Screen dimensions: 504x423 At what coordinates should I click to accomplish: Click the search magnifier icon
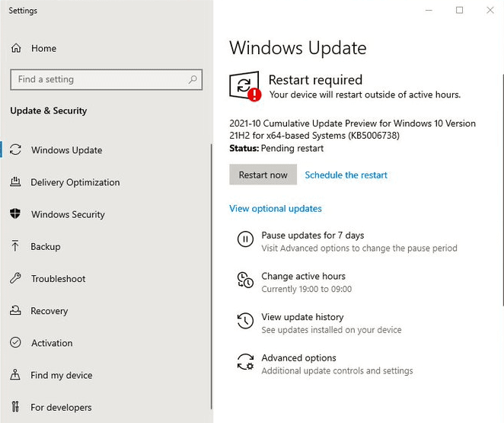tap(193, 79)
